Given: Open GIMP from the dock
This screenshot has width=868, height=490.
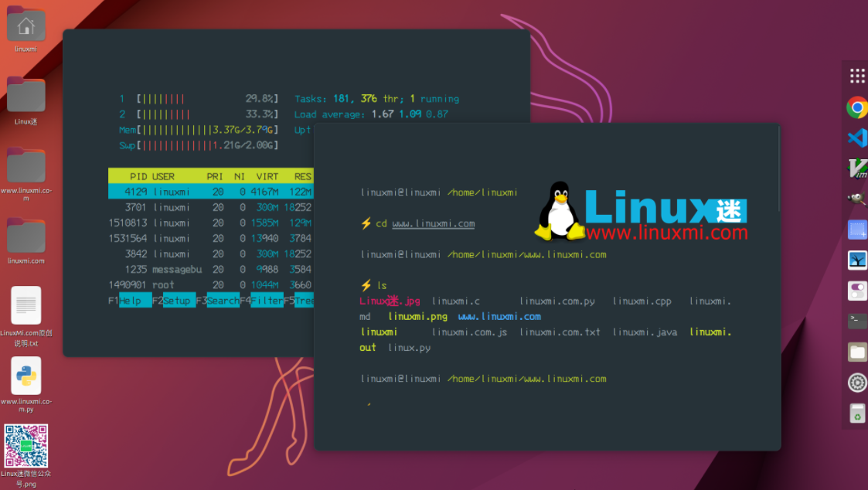Looking at the screenshot, I should pos(857,198).
